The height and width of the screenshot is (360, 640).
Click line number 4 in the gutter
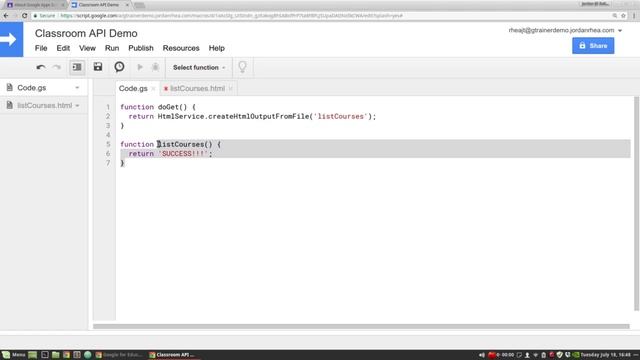(108, 135)
